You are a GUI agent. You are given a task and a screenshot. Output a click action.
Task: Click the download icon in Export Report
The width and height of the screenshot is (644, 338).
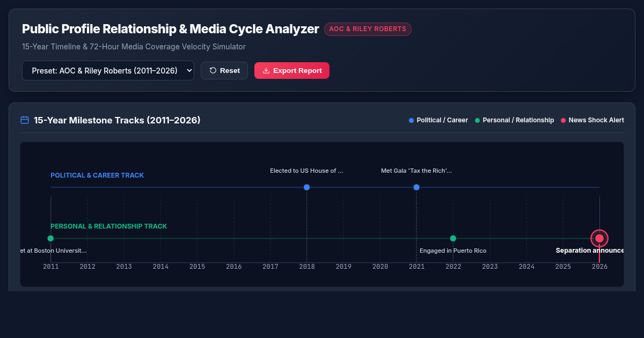click(266, 70)
